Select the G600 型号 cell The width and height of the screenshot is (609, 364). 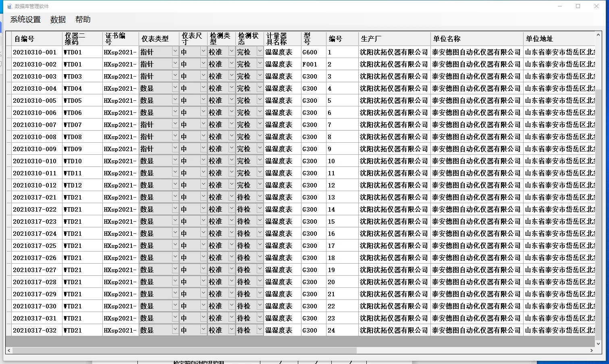point(314,52)
